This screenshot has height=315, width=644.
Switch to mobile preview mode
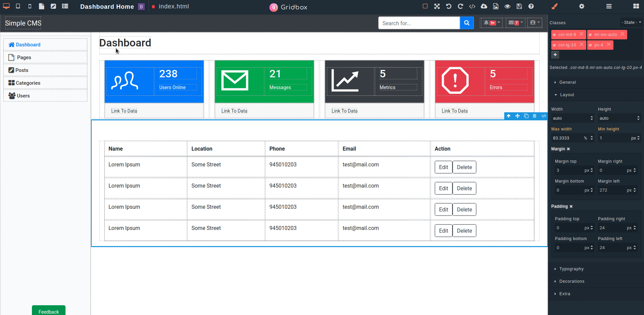coord(30,6)
